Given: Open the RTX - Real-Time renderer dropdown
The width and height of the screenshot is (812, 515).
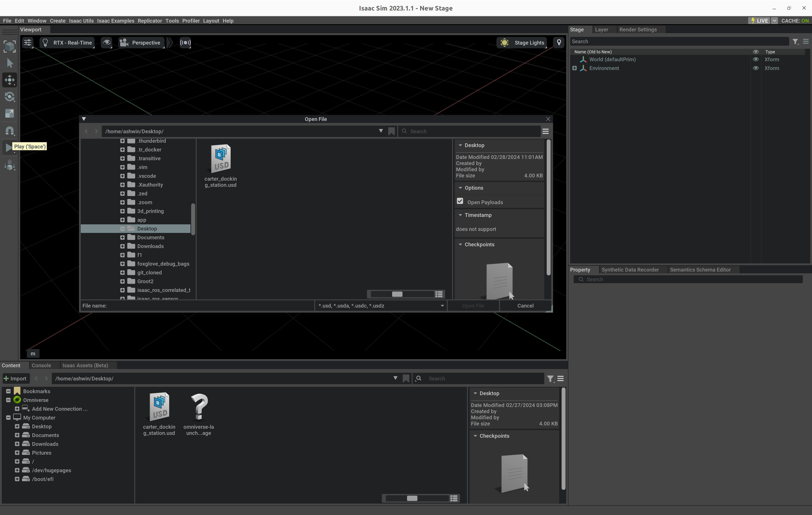Looking at the screenshot, I should click(x=67, y=43).
